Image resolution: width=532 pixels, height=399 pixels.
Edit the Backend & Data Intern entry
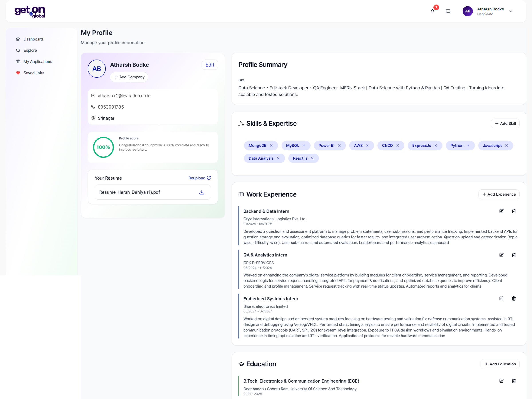click(501, 211)
